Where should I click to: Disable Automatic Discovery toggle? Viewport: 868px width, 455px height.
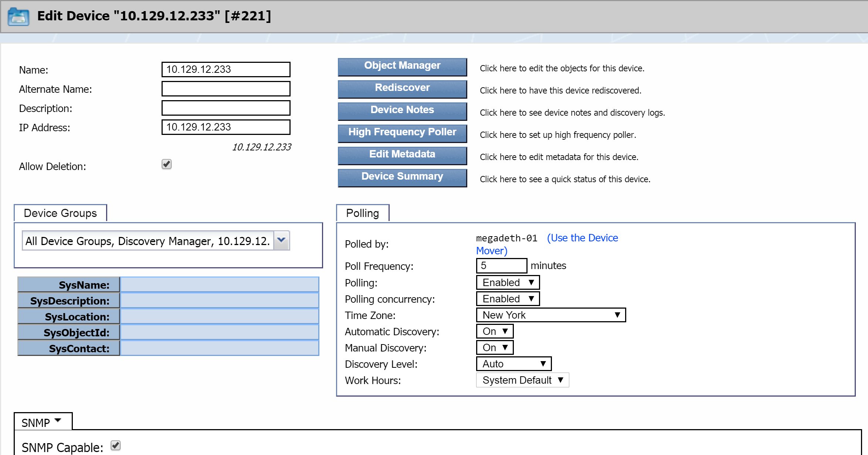point(495,330)
